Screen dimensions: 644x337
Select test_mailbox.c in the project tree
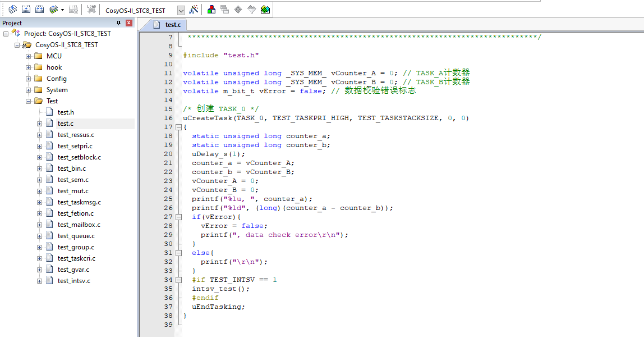79,225
